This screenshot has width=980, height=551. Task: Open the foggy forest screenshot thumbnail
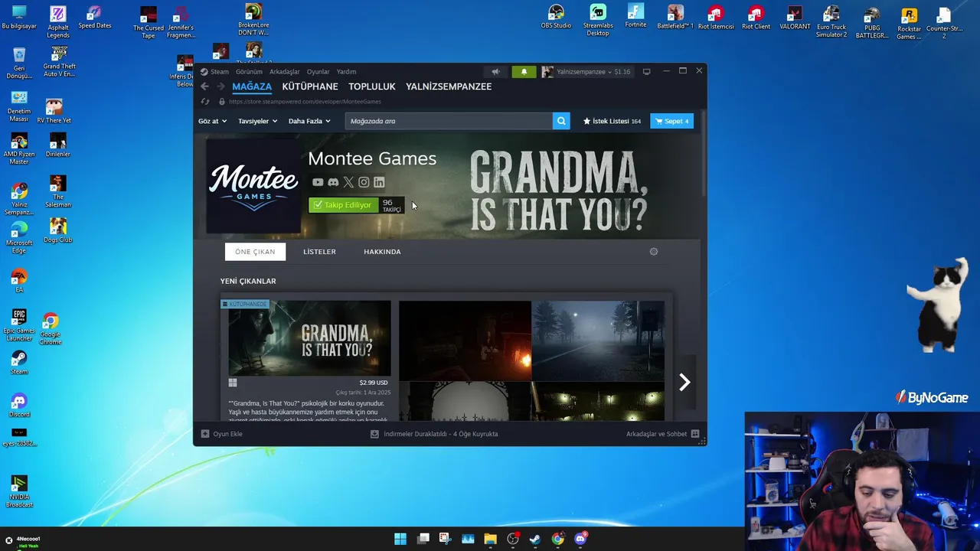pos(598,341)
